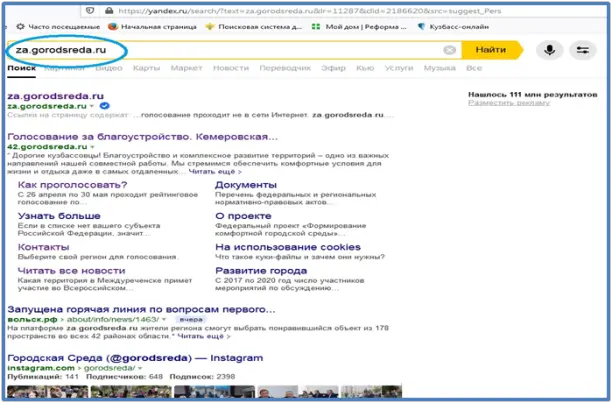This screenshot has width=612, height=403.
Task: Switch to the Маркет tab
Action: [186, 68]
